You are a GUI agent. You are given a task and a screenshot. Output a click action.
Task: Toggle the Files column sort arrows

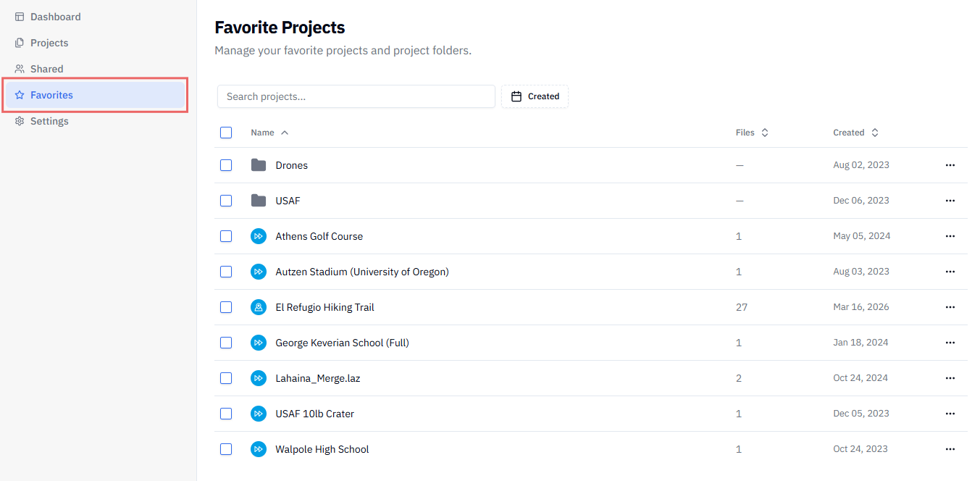pyautogui.click(x=765, y=133)
